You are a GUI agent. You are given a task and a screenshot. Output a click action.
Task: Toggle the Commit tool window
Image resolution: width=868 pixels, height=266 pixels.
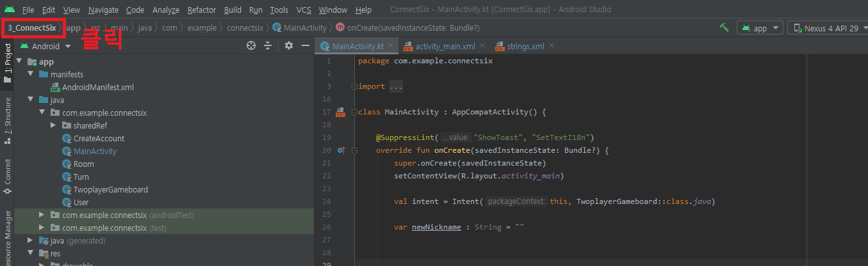[7, 177]
